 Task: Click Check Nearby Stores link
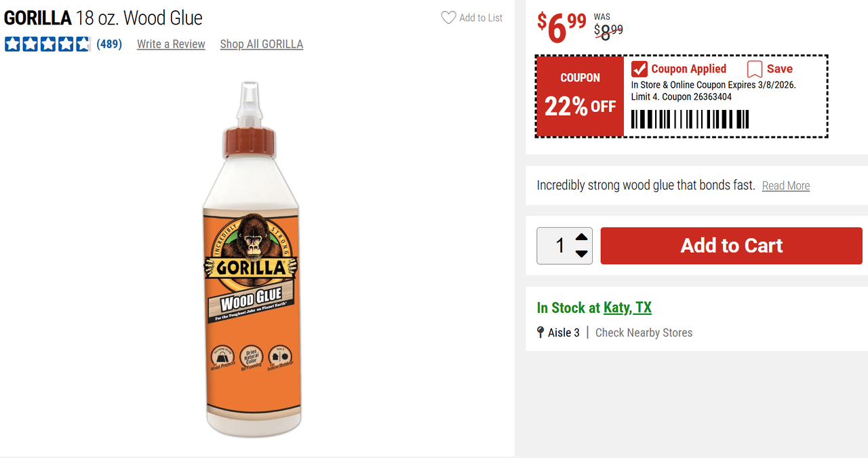[x=644, y=332]
